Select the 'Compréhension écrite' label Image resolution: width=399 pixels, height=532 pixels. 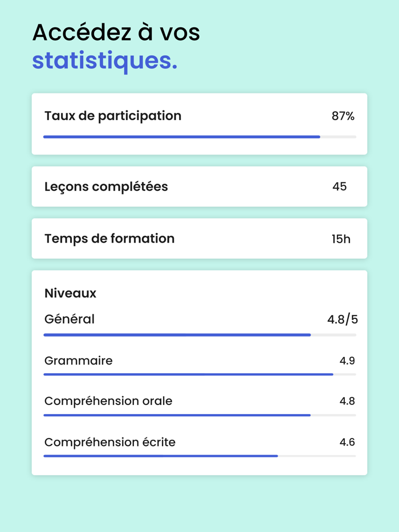(x=110, y=442)
